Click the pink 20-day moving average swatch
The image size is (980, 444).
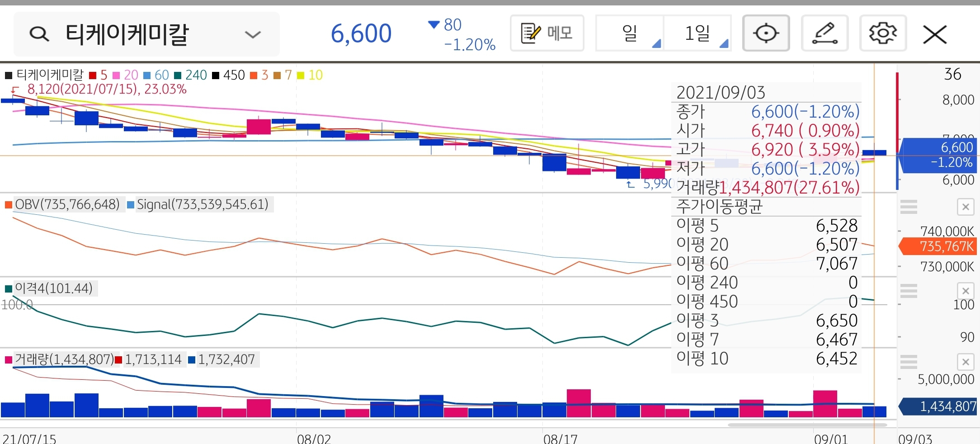coord(116,75)
